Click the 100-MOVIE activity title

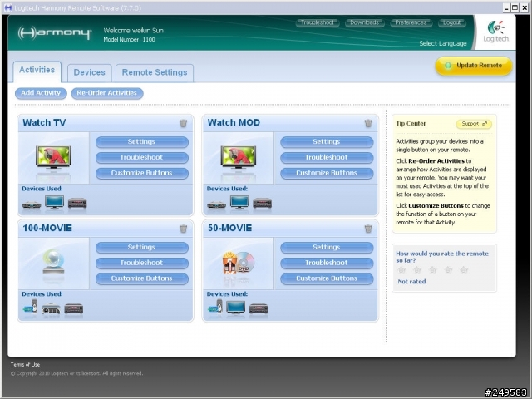click(x=47, y=228)
